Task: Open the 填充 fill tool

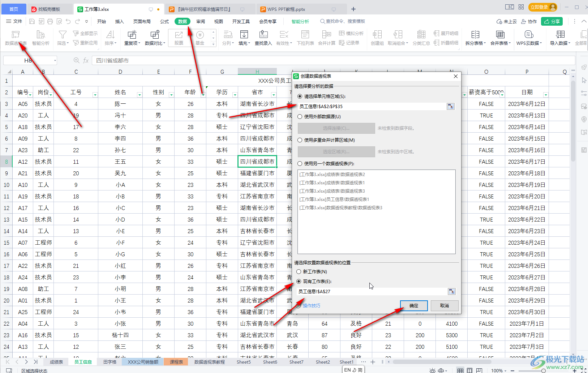Action: pos(244,38)
